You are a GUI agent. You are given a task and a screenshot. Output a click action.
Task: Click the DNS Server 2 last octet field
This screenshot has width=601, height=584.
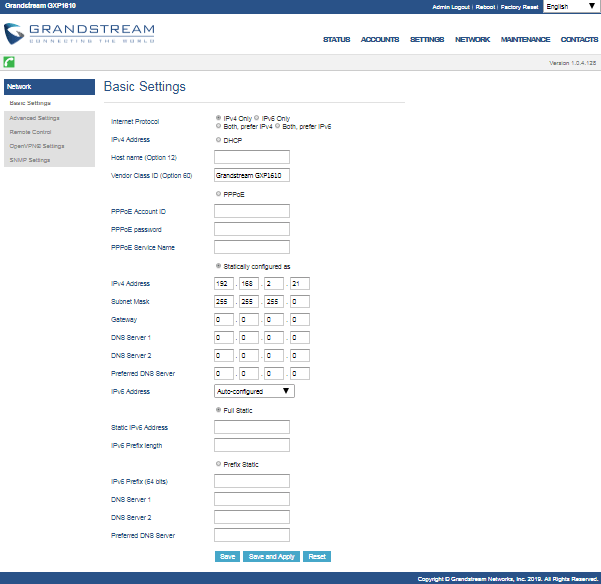tap(300, 356)
